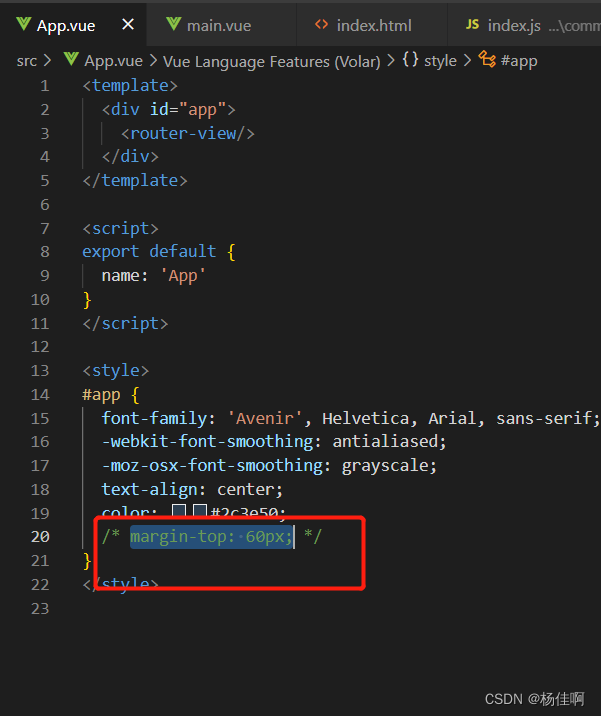Viewport: 601px width, 716px height.
Task: Open the style breadcrumb
Action: coord(440,61)
